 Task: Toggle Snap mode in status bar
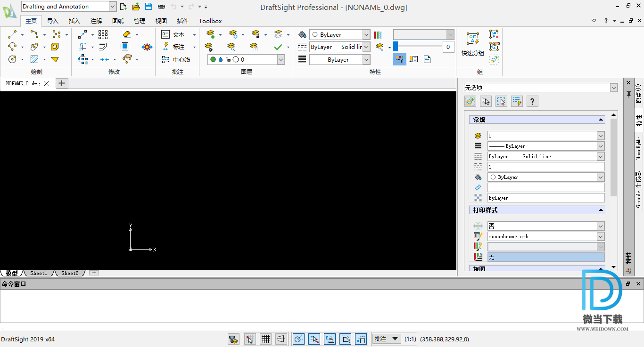click(x=250, y=339)
